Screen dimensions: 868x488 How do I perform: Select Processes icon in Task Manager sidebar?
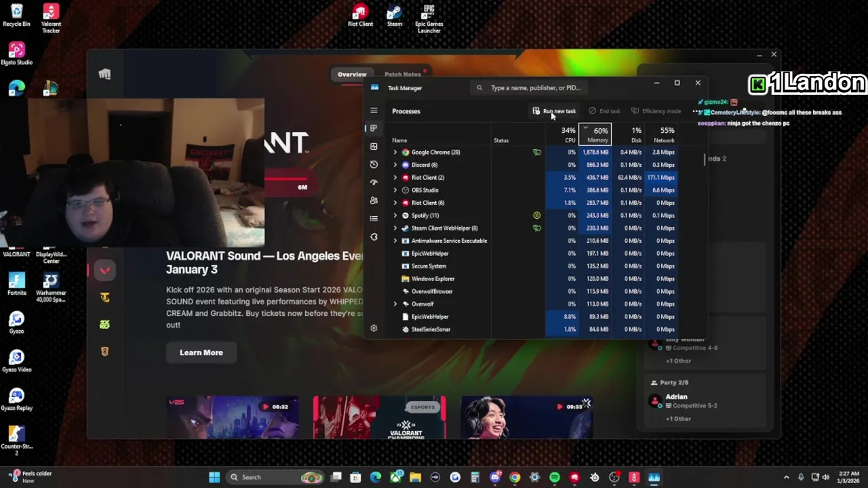(x=374, y=128)
